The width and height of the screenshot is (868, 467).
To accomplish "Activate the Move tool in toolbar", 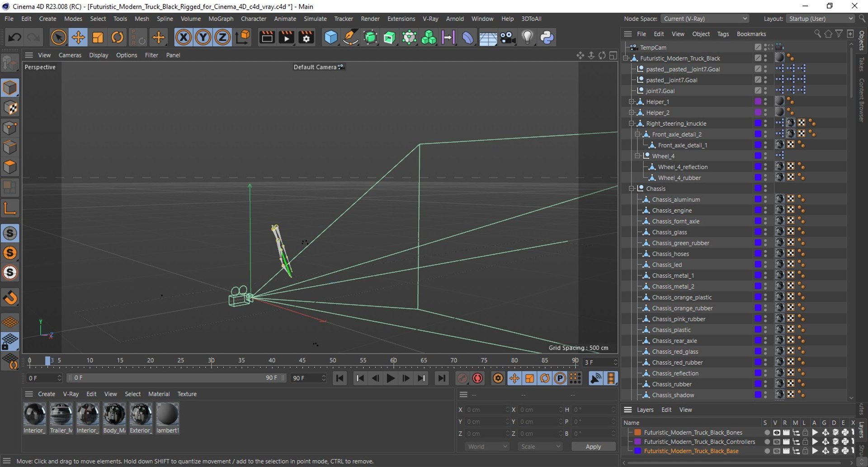I will point(78,37).
